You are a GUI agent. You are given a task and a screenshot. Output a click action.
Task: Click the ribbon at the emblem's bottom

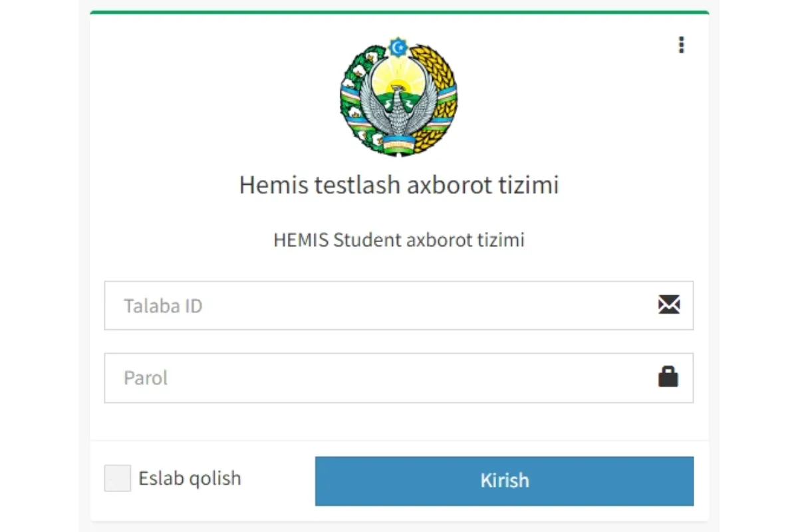[x=398, y=142]
